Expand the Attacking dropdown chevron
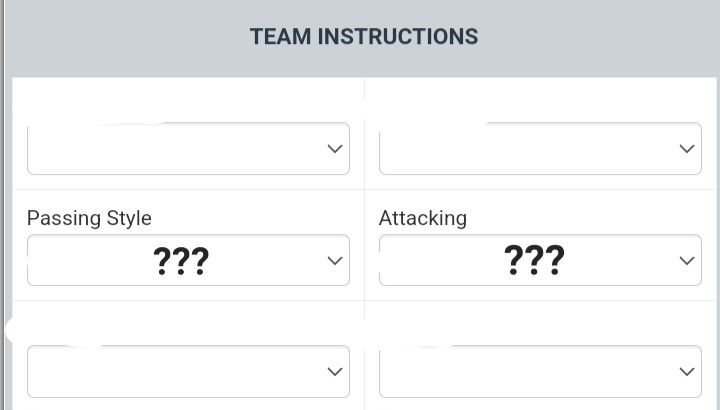The width and height of the screenshot is (720, 410). pyautogui.click(x=687, y=260)
